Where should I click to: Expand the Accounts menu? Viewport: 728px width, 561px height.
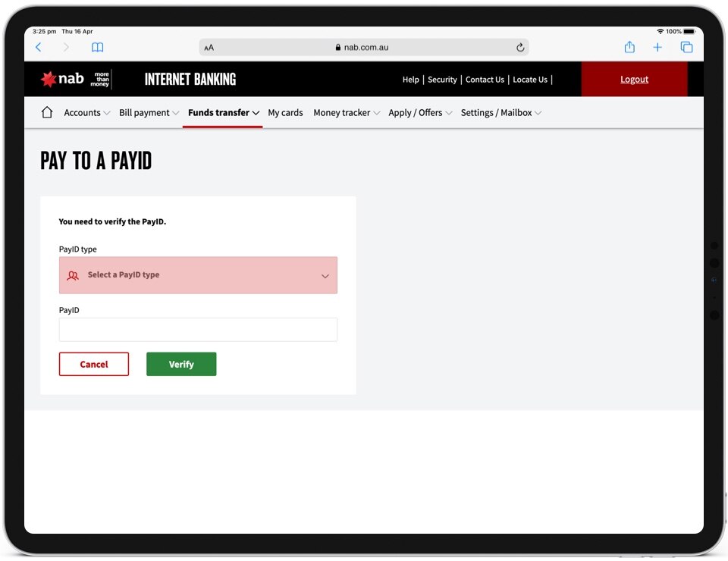point(86,112)
